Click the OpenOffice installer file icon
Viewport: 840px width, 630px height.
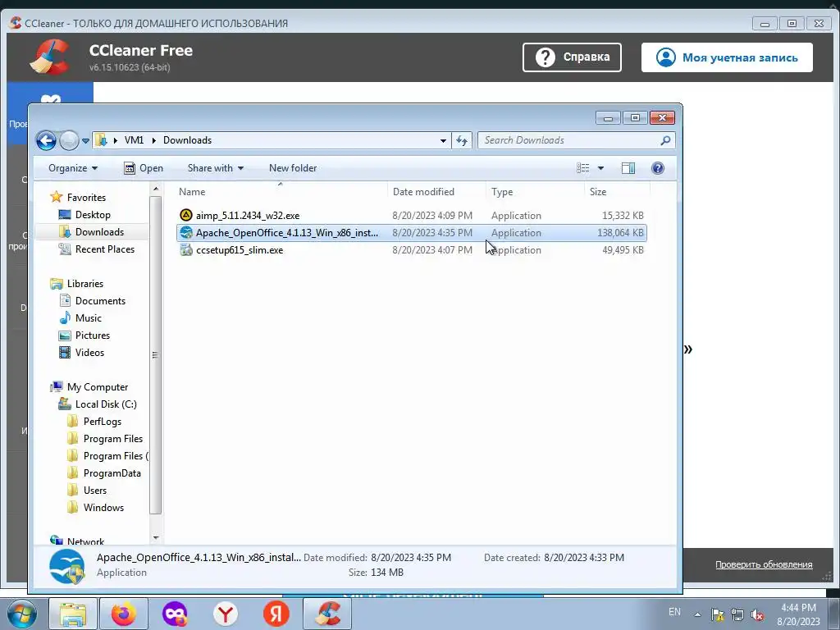tap(186, 232)
